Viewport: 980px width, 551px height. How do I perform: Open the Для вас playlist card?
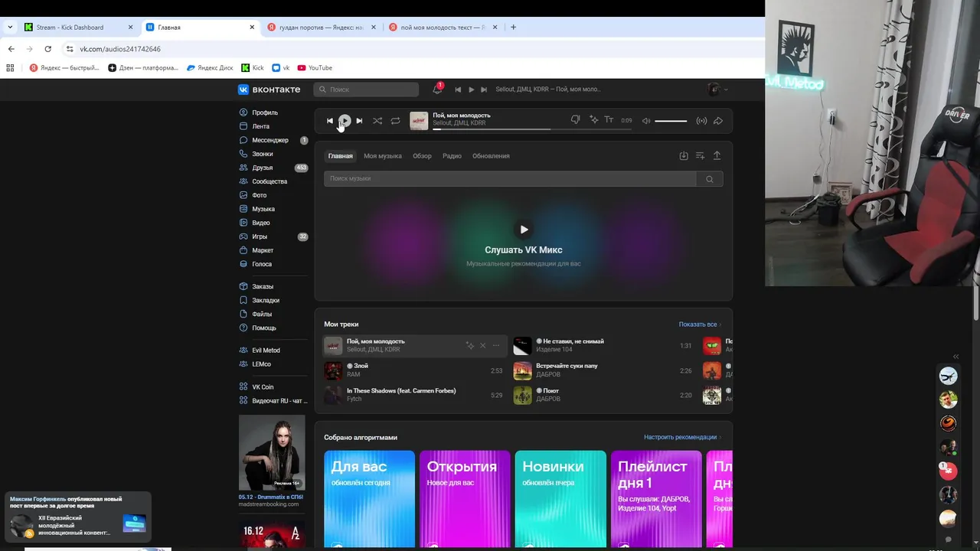pos(369,499)
